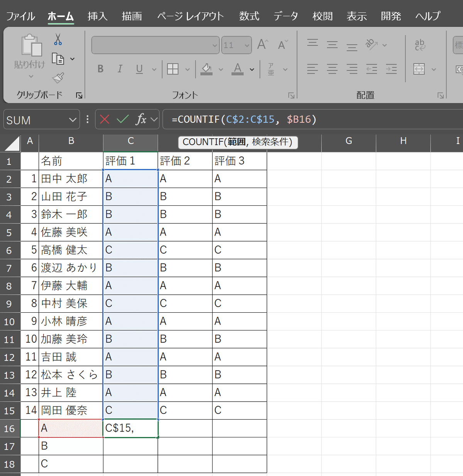
Task: Select column G header
Action: [x=349, y=141]
